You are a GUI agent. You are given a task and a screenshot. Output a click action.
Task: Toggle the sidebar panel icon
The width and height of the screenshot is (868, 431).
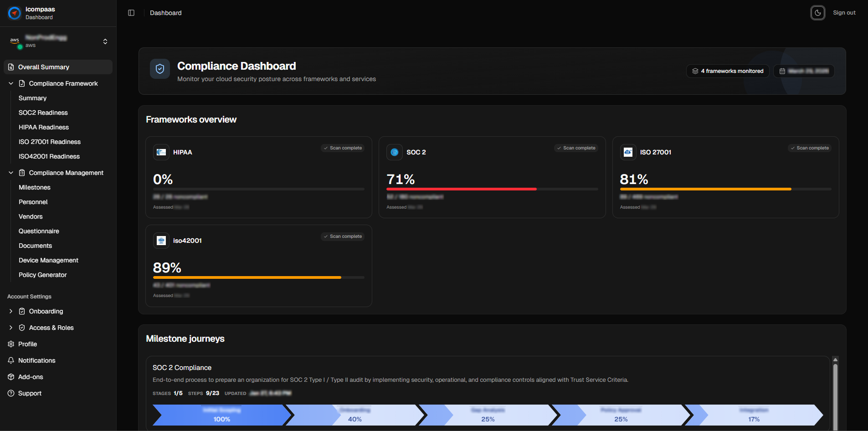pos(131,13)
